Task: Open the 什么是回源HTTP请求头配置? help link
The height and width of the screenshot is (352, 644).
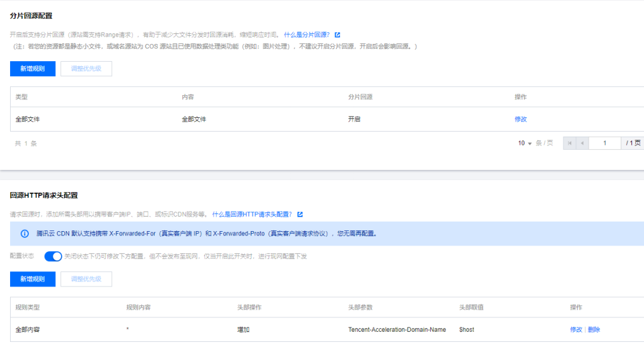Action: coord(253,215)
